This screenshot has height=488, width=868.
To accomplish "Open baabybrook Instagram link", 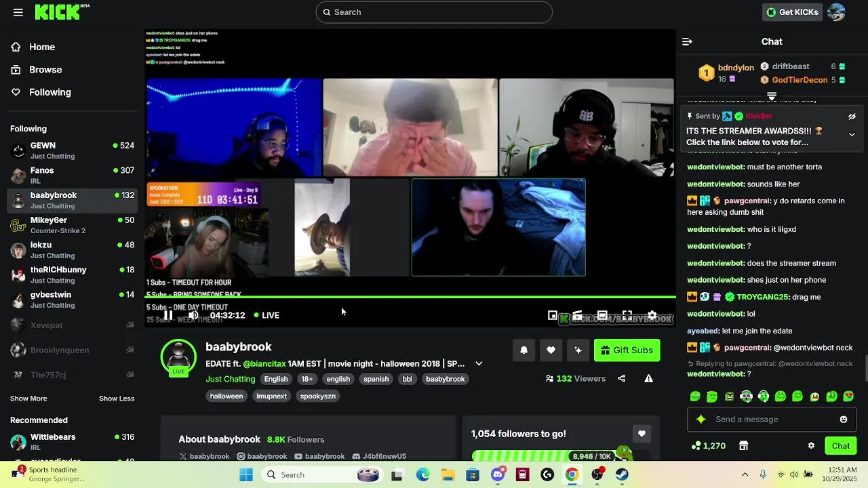I will [262, 456].
